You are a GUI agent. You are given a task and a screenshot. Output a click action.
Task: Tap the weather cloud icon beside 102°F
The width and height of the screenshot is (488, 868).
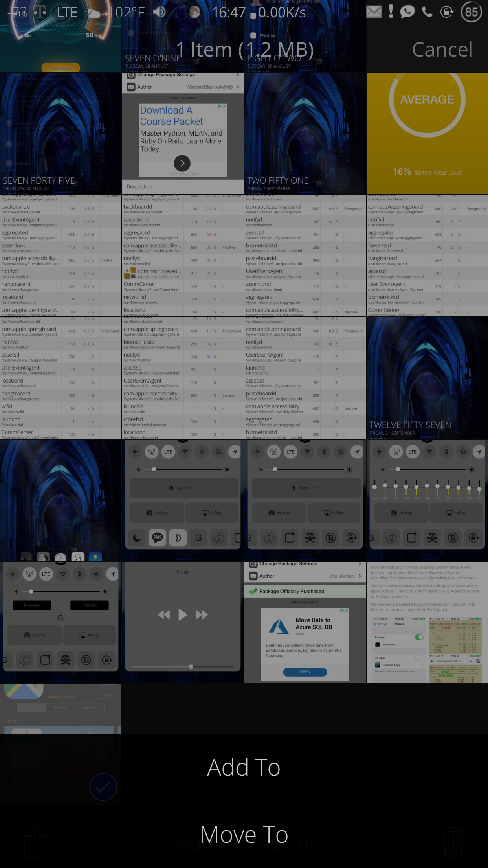94,12
